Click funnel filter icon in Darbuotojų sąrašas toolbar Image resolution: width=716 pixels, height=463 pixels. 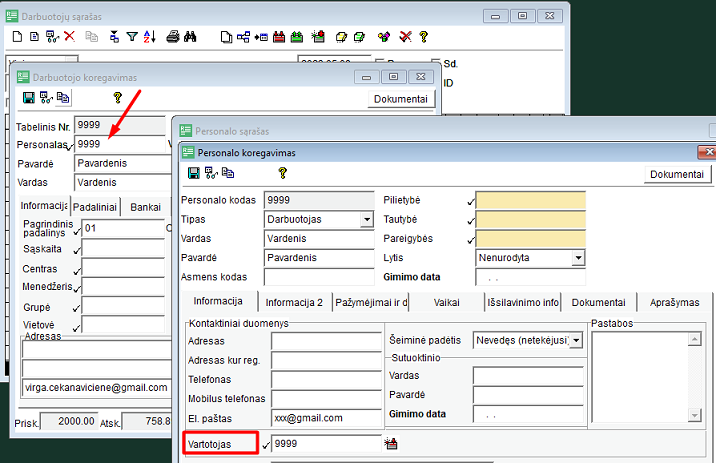pyautogui.click(x=131, y=37)
